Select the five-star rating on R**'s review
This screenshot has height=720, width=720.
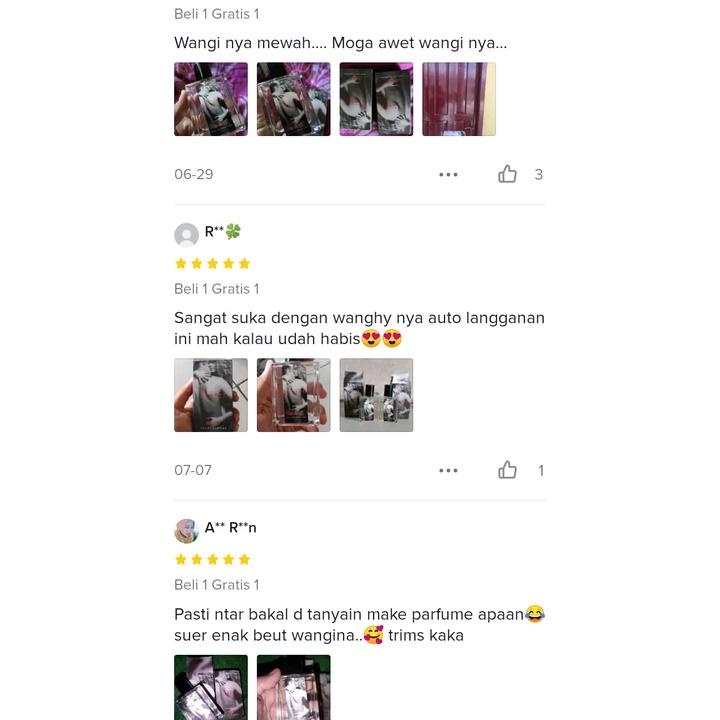tap(213, 264)
